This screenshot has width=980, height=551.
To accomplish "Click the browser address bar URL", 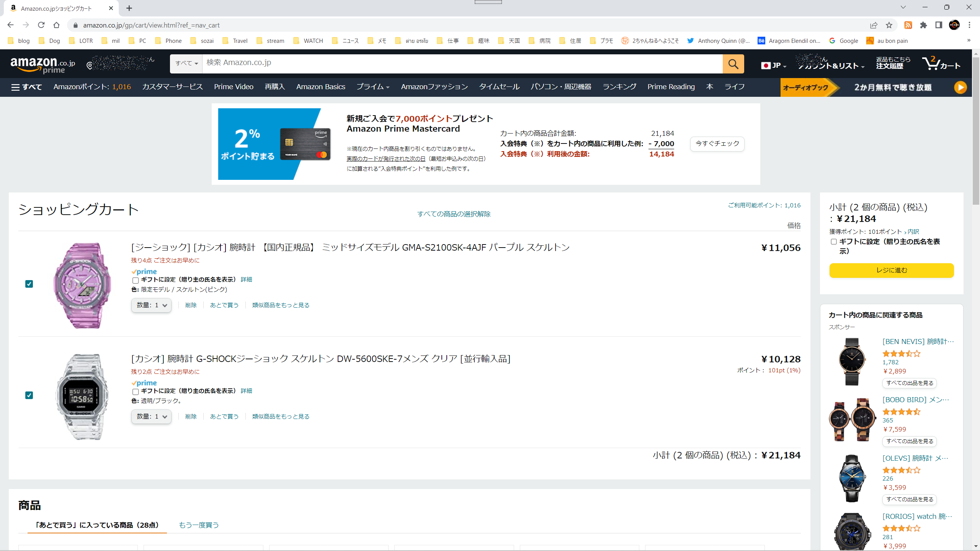I will click(151, 25).
